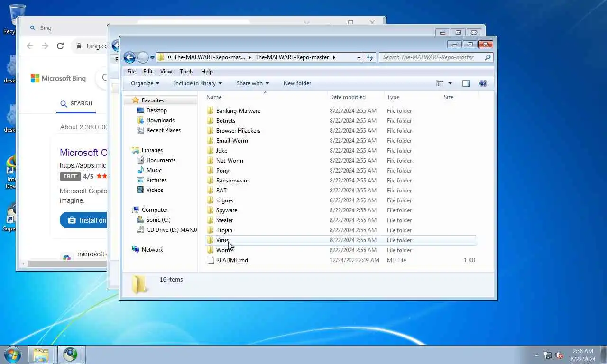Select the Pony folder icon

(211, 171)
